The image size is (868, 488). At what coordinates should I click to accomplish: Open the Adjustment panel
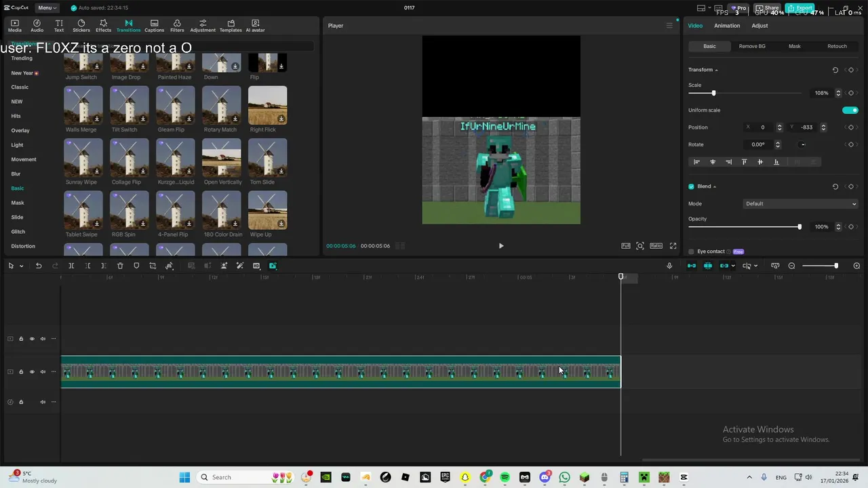coord(203,26)
